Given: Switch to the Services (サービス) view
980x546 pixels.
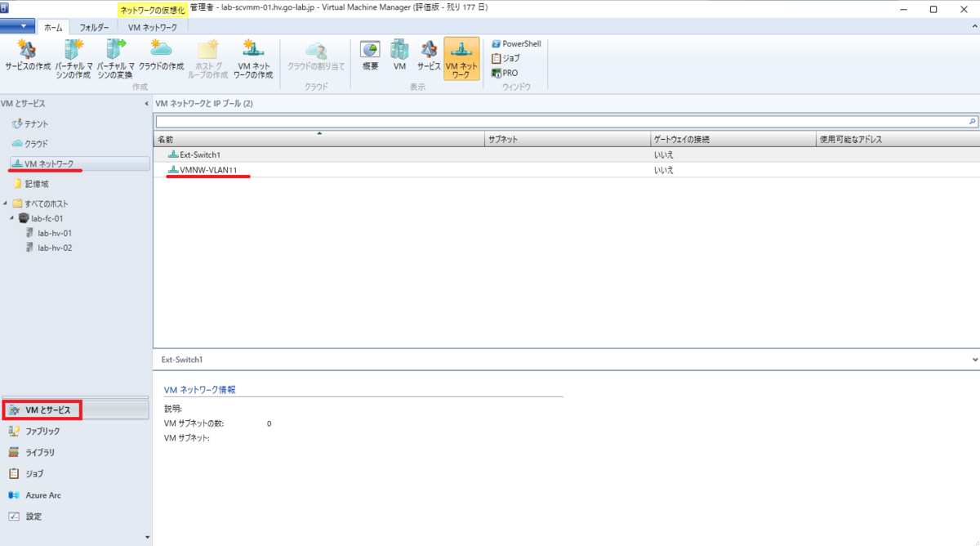Looking at the screenshot, I should 429,56.
